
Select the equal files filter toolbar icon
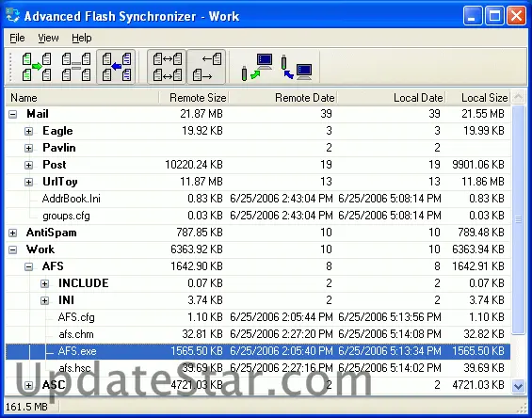click(x=76, y=67)
